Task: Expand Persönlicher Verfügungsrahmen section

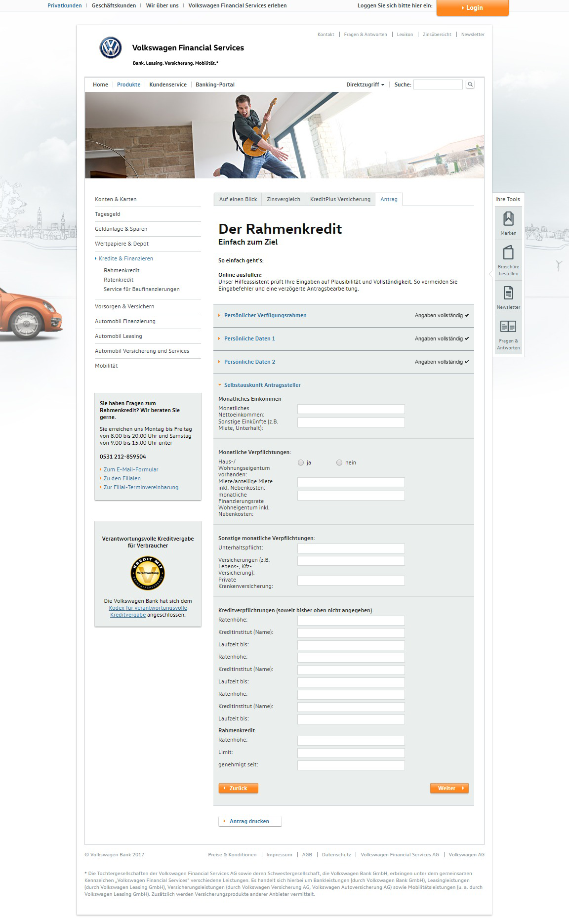Action: point(265,315)
